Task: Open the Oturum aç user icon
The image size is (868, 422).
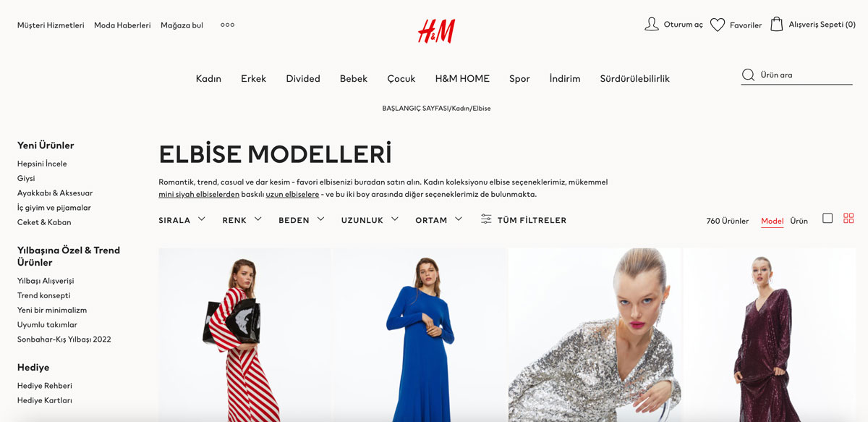Action: click(x=652, y=25)
